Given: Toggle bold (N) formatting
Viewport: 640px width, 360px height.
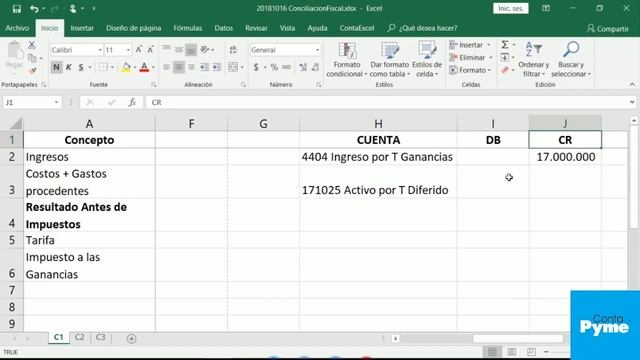Looking at the screenshot, I should pyautogui.click(x=56, y=67).
